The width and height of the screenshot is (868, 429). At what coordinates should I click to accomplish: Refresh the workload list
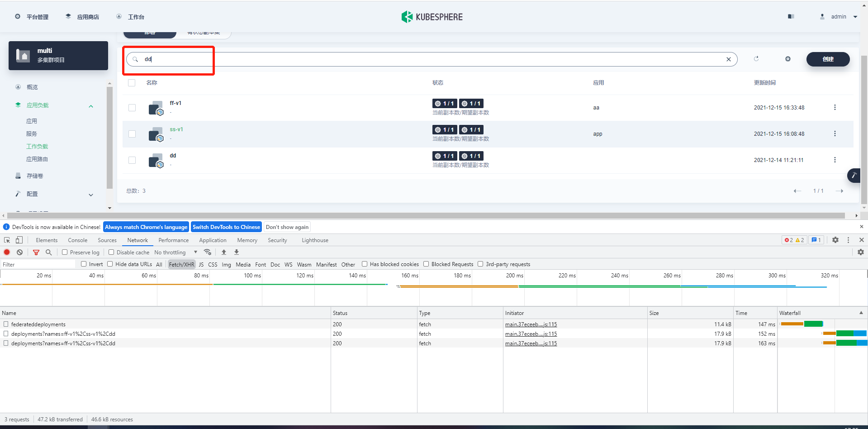[x=757, y=59]
